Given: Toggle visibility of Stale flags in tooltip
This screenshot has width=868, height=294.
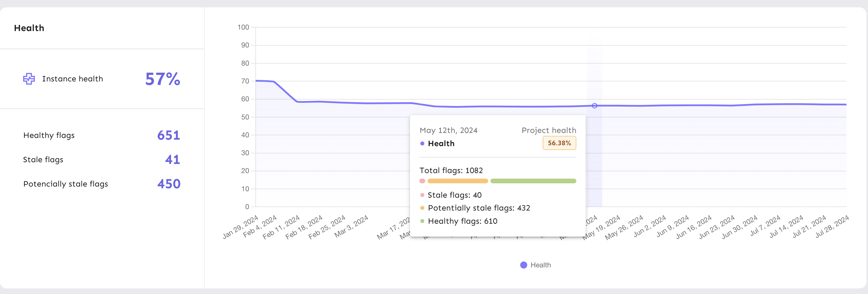Looking at the screenshot, I should (x=454, y=195).
